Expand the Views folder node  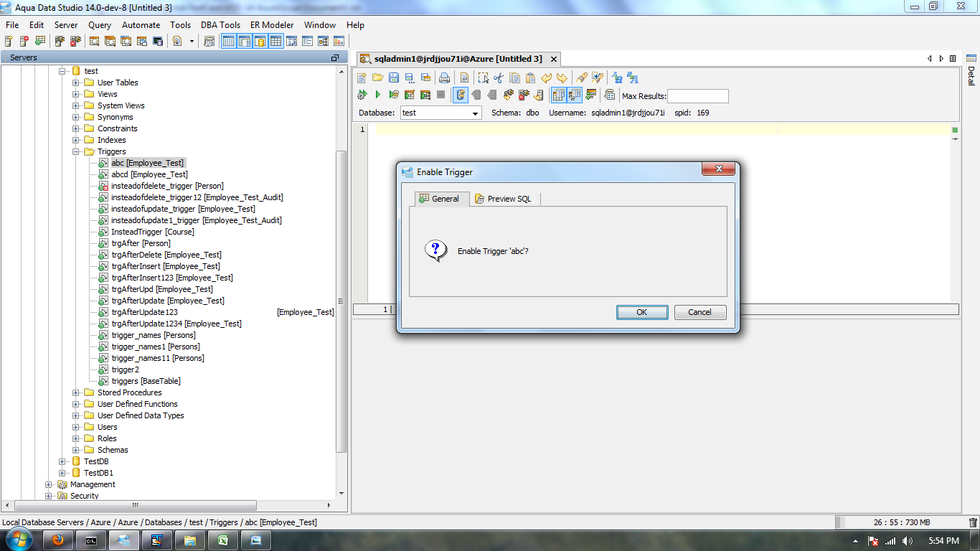(x=76, y=94)
